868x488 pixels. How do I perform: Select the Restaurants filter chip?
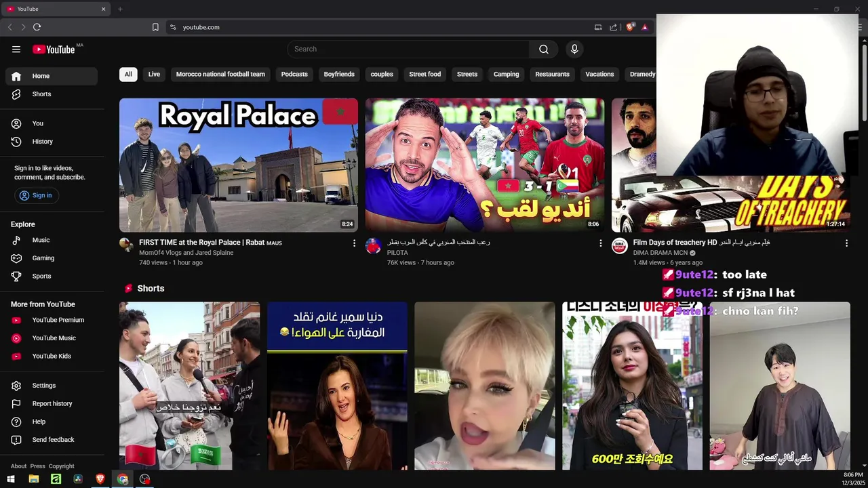click(x=552, y=74)
